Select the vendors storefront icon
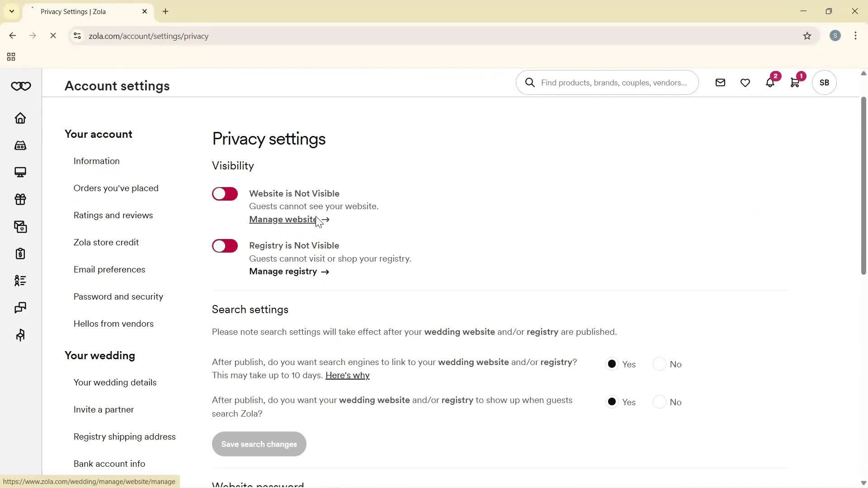Image resolution: width=868 pixels, height=488 pixels. (20, 145)
